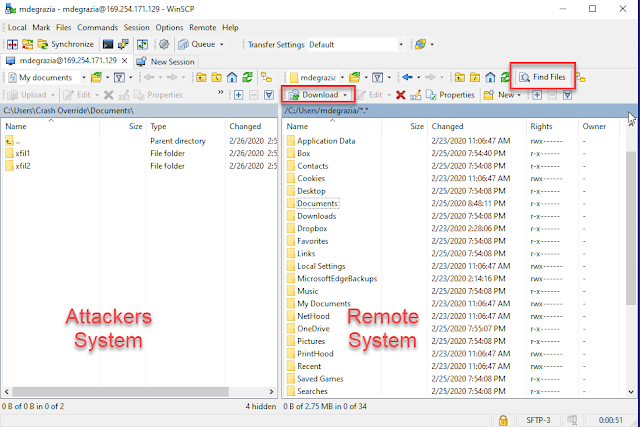
Task: Click the remote panel vertical scrollbar
Action: (631, 228)
